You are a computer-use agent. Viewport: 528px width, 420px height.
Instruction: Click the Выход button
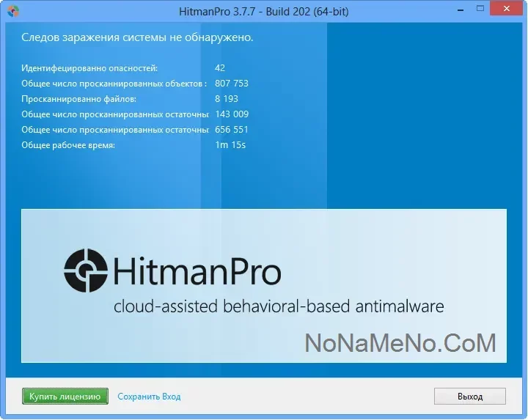coord(470,397)
